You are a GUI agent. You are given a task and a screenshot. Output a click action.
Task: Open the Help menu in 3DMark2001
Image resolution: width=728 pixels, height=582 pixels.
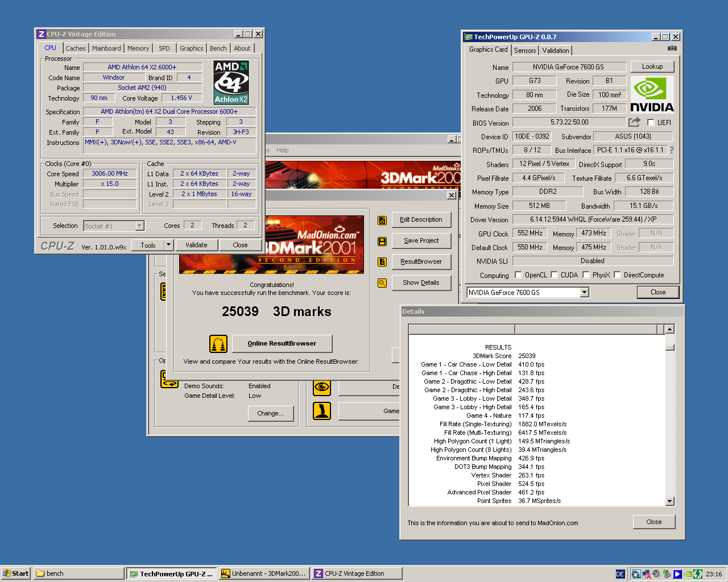pos(283,150)
